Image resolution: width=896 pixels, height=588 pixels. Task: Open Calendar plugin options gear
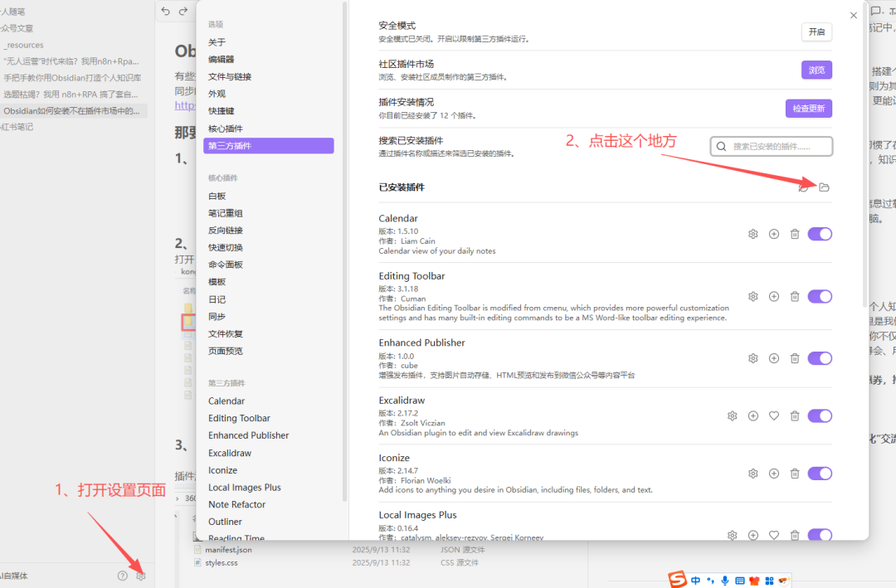(x=753, y=234)
